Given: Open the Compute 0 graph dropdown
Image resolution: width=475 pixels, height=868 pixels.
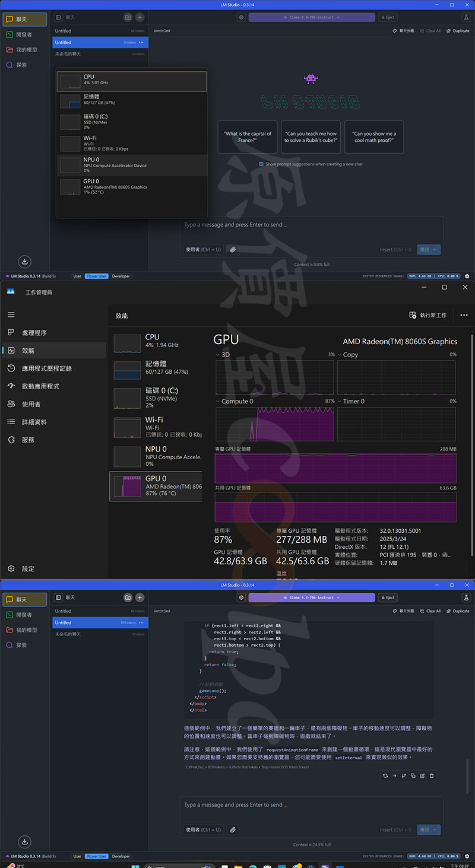Looking at the screenshot, I should (x=218, y=402).
